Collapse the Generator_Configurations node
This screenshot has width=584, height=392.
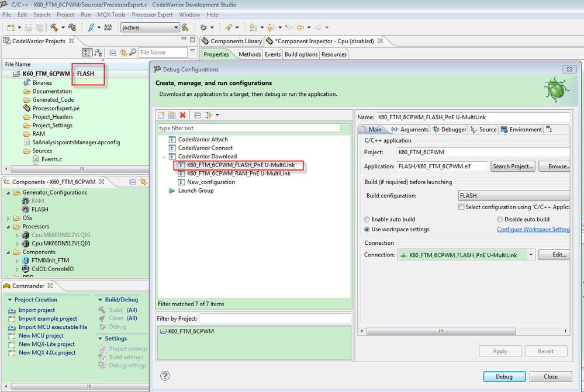8,193
